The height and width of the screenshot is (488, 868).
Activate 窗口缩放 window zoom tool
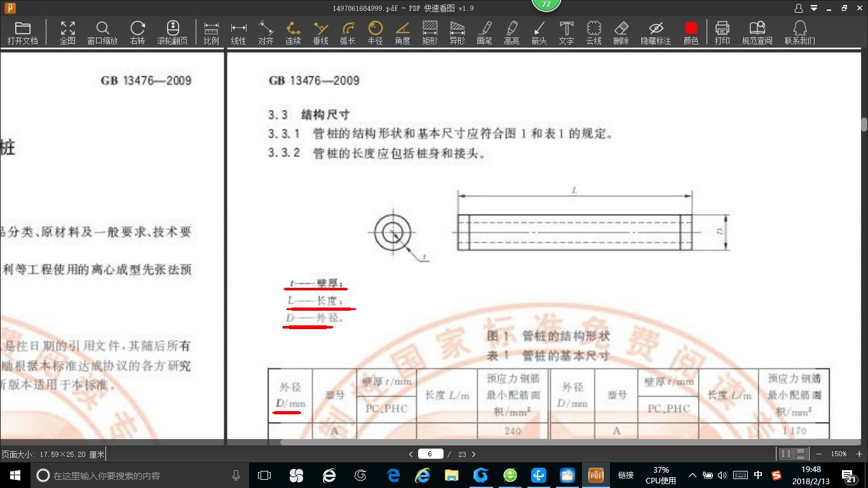102,33
